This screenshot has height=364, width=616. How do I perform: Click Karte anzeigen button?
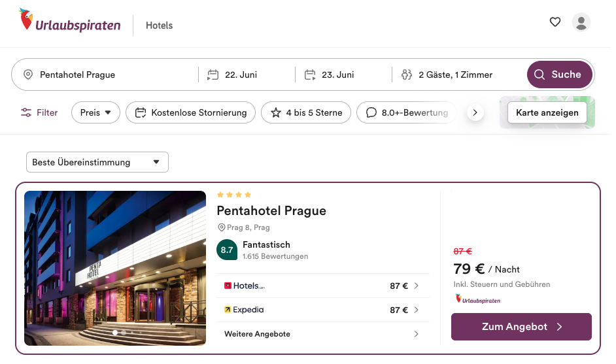pos(547,112)
